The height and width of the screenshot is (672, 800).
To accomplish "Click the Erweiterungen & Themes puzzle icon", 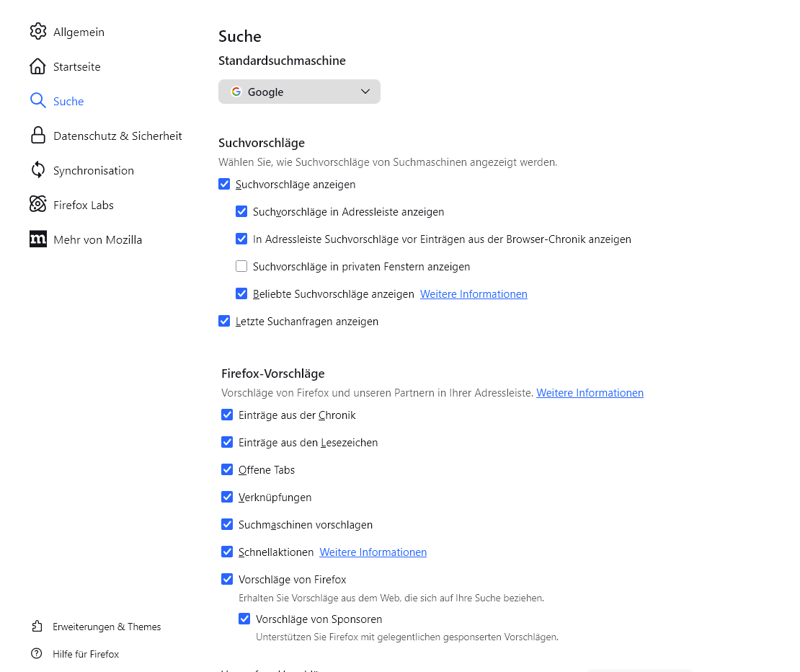I will [37, 627].
